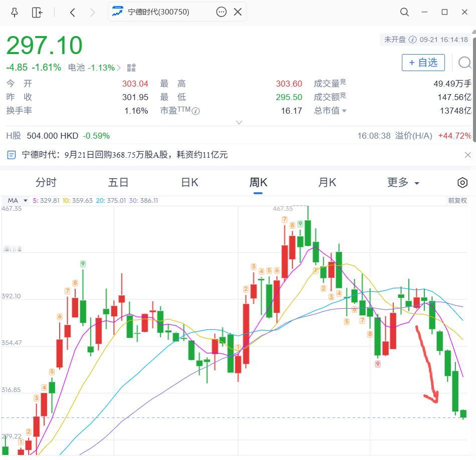Click the 最高 value 303.60
This screenshot has height=460, width=476.
[x=289, y=84]
